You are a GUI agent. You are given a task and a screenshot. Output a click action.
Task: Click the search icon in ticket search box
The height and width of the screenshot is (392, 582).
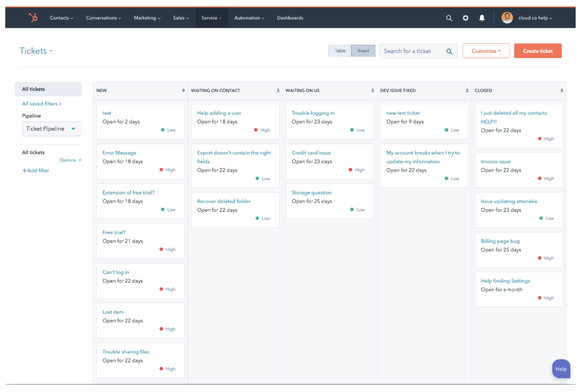(449, 51)
